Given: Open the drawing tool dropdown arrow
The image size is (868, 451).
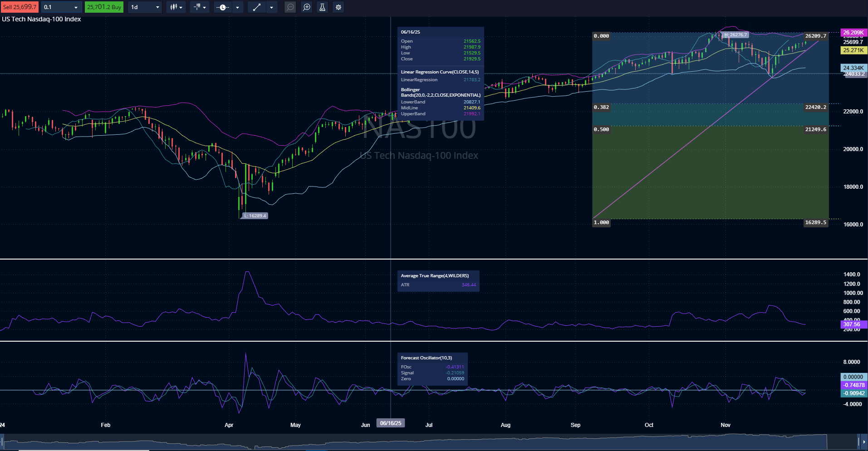Looking at the screenshot, I should point(271,7).
